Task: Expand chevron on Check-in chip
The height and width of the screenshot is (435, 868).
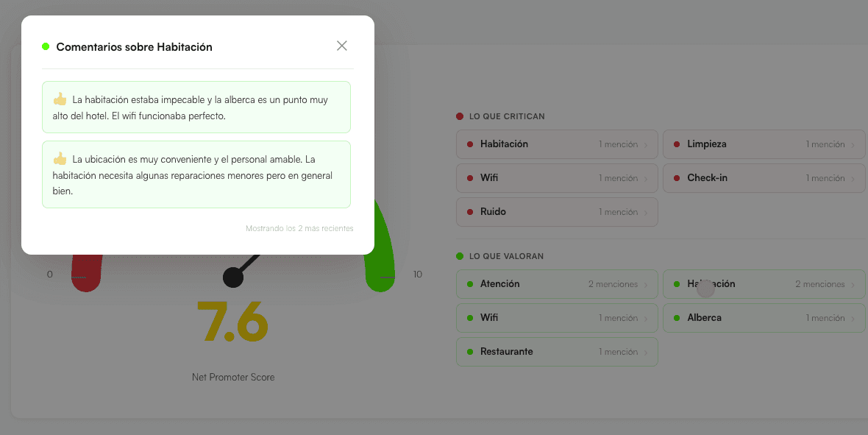Action: coord(853,178)
